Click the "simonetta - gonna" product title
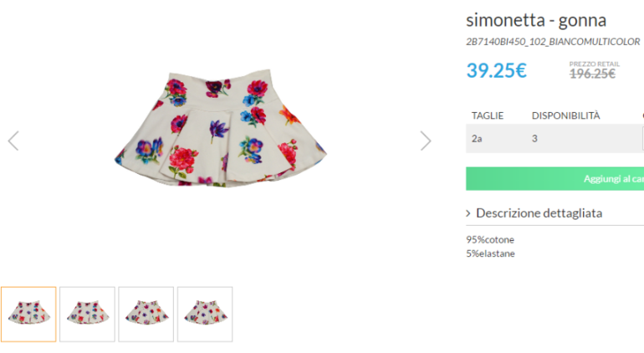The width and height of the screenshot is (644, 353). tap(535, 20)
